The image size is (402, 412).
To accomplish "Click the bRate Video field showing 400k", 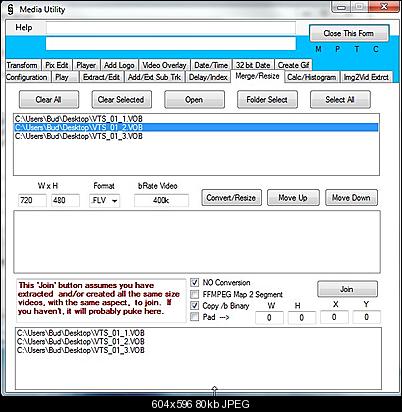I will pyautogui.click(x=161, y=200).
